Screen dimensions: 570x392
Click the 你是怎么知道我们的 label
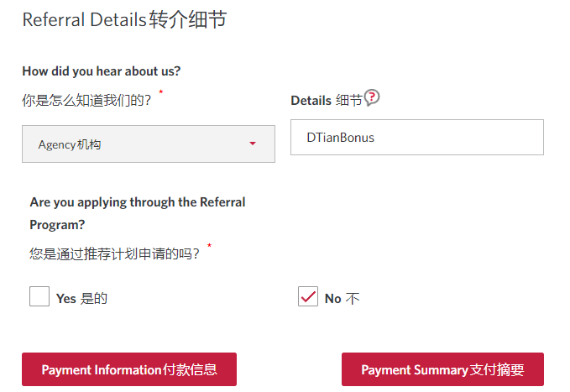(86, 101)
